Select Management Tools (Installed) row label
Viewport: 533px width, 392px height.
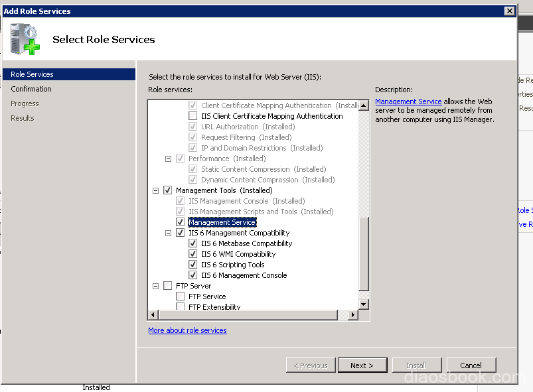224,190
